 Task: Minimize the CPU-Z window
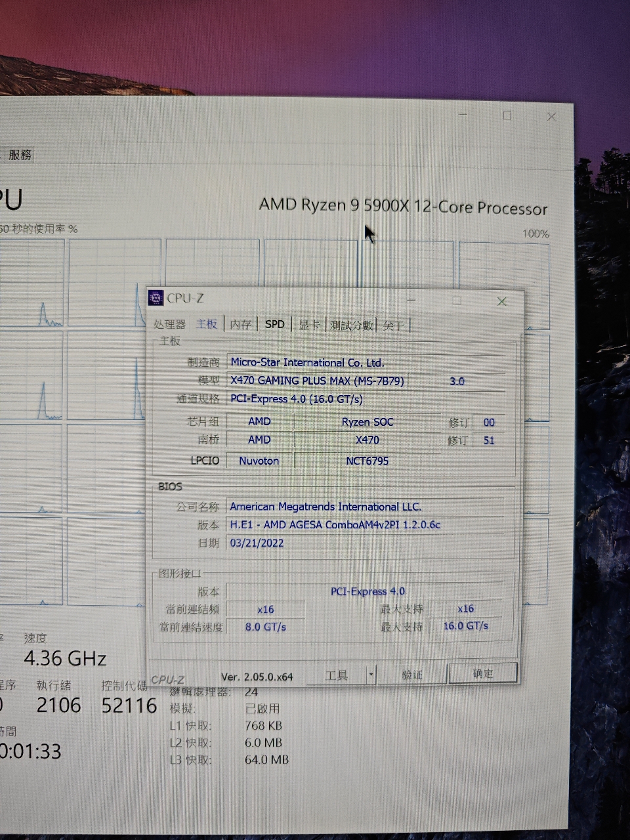point(411,300)
